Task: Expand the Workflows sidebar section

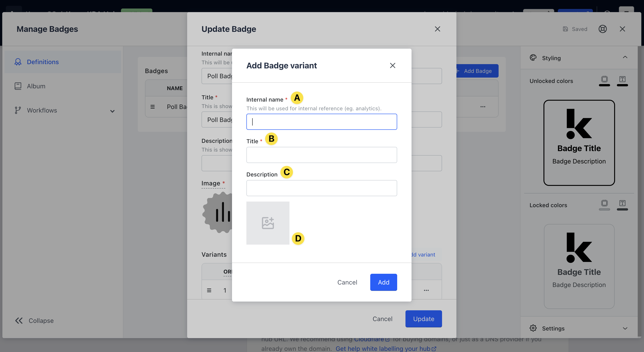Action: (112, 111)
